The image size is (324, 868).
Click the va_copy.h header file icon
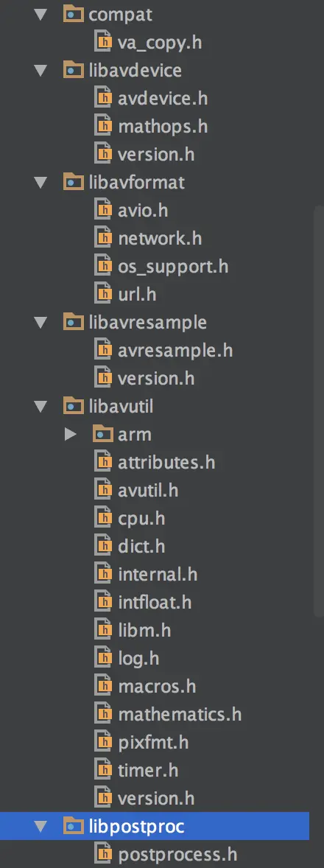(x=103, y=42)
